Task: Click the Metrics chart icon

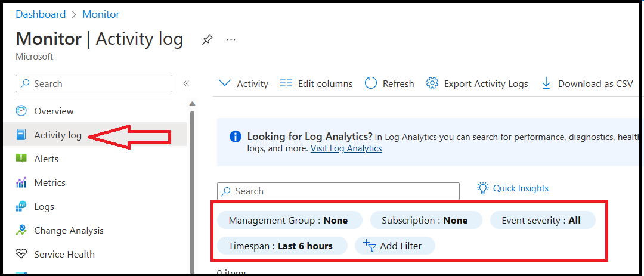Action: [21, 182]
